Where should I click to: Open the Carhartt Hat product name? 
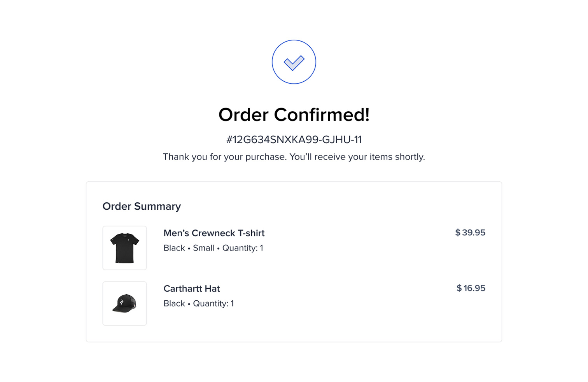click(191, 289)
